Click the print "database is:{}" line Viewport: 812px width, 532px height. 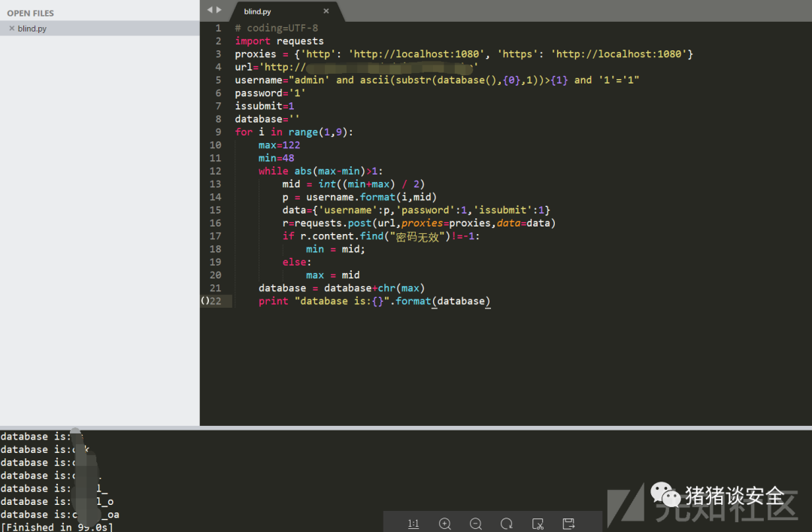click(374, 301)
